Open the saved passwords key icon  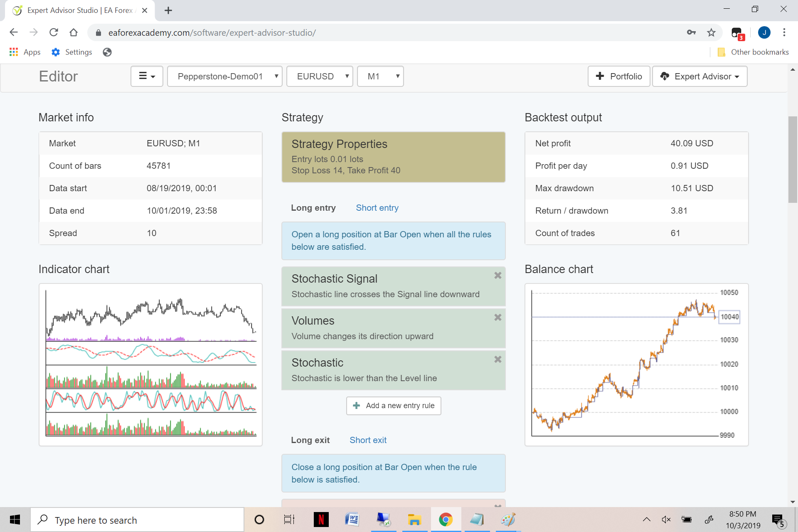tap(691, 32)
